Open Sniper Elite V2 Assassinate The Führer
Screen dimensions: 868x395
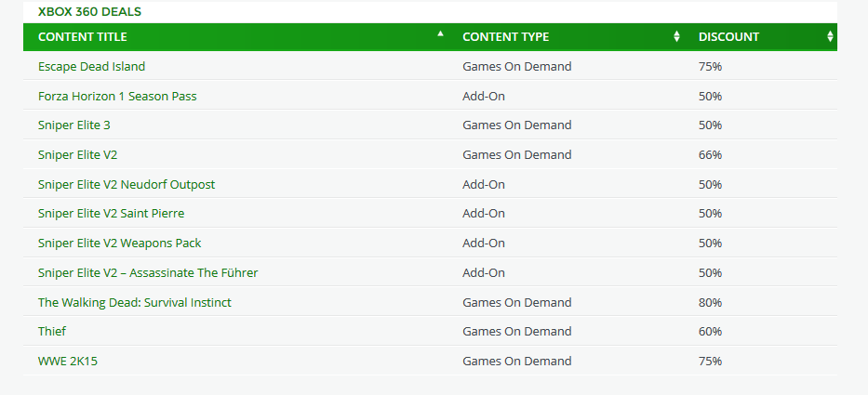[148, 272]
